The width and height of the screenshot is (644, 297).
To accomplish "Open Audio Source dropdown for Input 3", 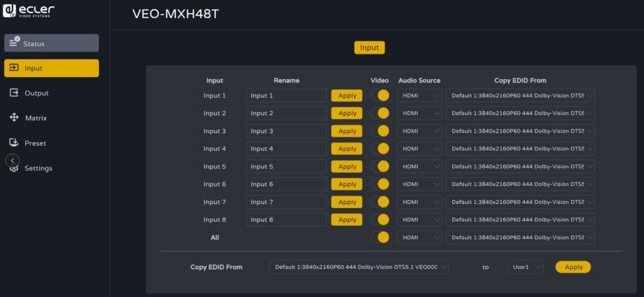I will 419,131.
